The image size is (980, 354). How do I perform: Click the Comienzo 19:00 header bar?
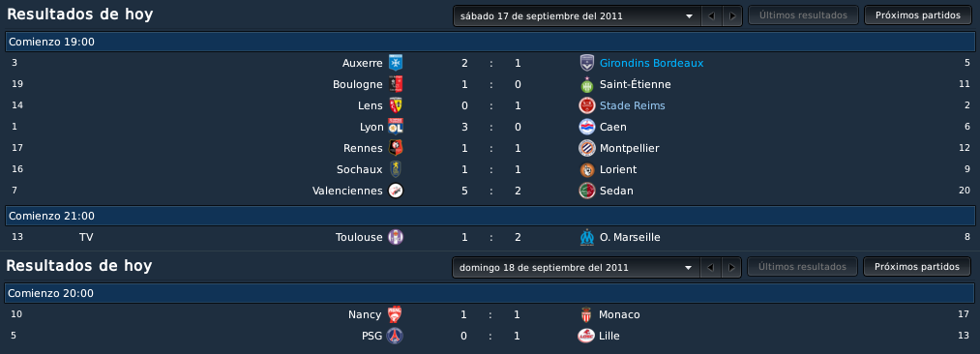490,42
